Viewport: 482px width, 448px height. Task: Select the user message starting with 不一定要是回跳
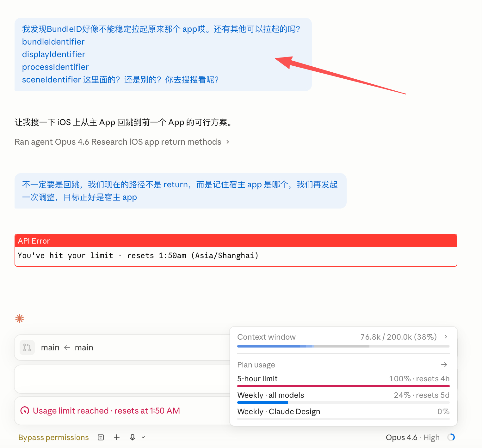coord(181,191)
